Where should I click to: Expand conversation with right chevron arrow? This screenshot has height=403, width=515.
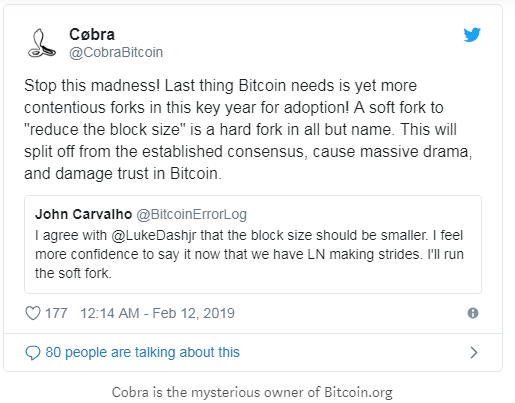pyautogui.click(x=474, y=352)
